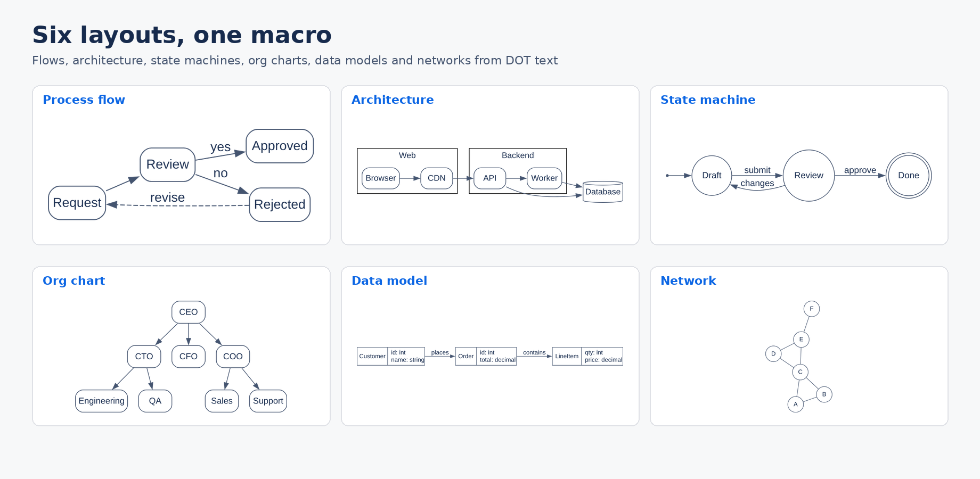Select the Review state in State machine

coord(808,176)
